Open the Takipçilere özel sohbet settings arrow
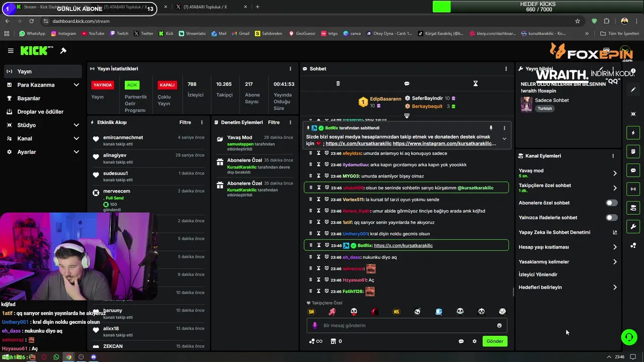The image size is (644, 362). (x=615, y=188)
